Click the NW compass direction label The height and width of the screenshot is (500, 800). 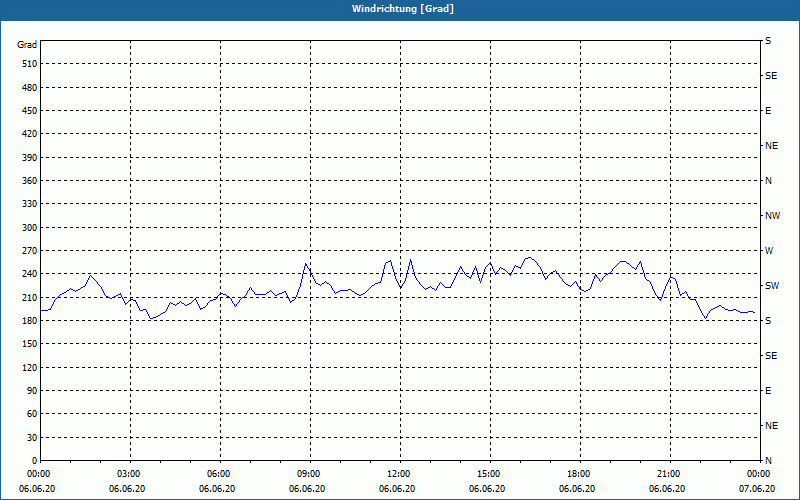tap(772, 216)
